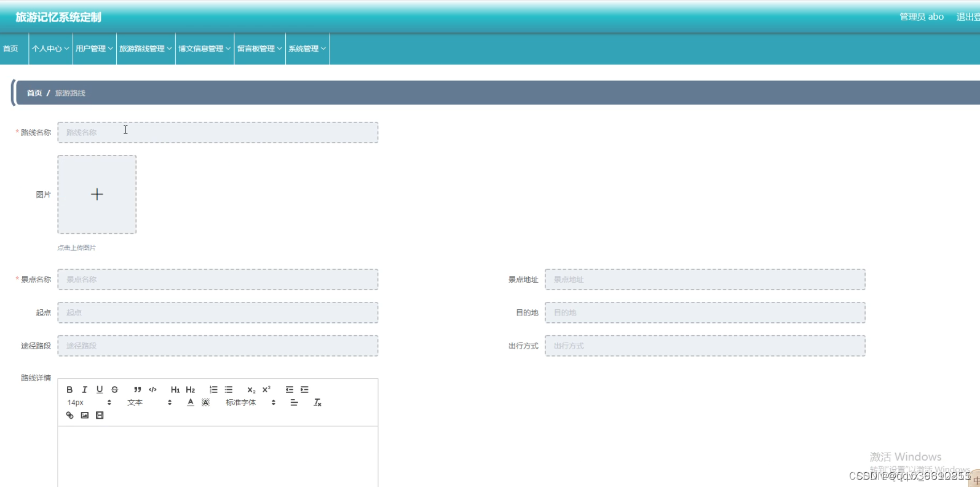Clear text formatting

317,403
